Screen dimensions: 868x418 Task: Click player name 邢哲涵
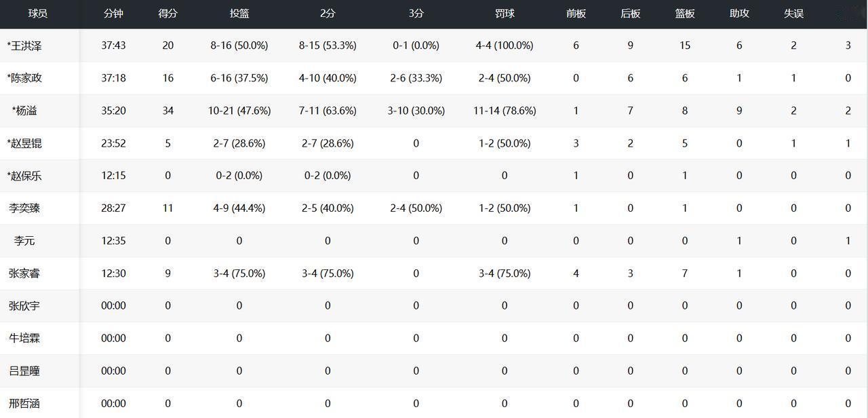click(24, 404)
